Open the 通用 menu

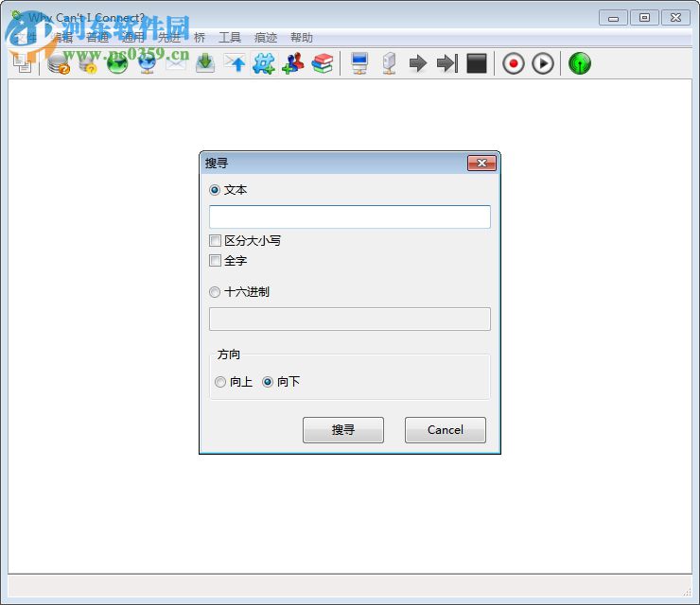point(133,38)
